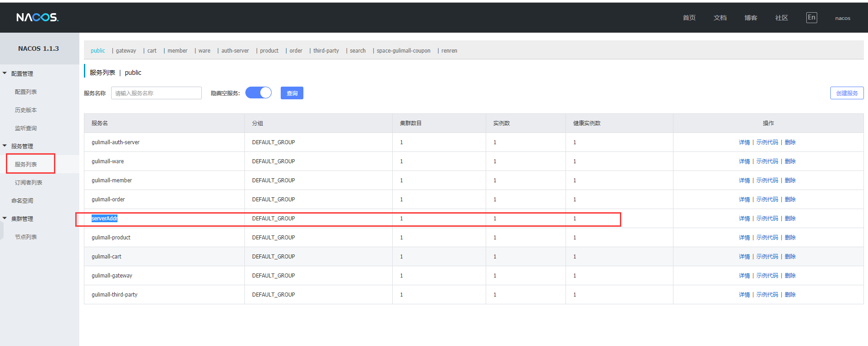
Task: Switch to the third-party namespace tab
Action: click(326, 51)
